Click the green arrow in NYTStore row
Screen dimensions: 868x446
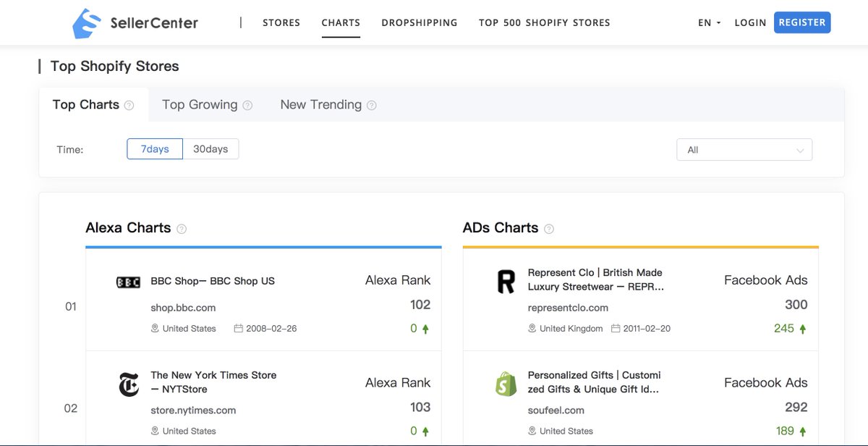click(x=425, y=432)
